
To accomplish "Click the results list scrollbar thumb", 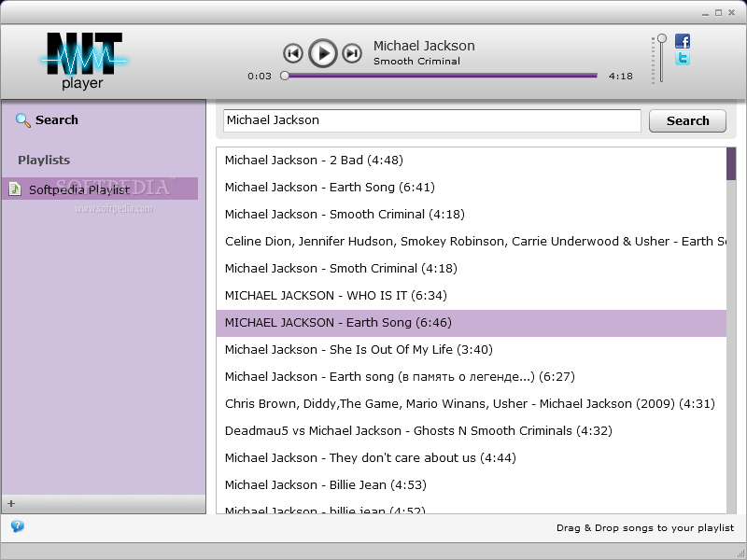I will (731, 164).
